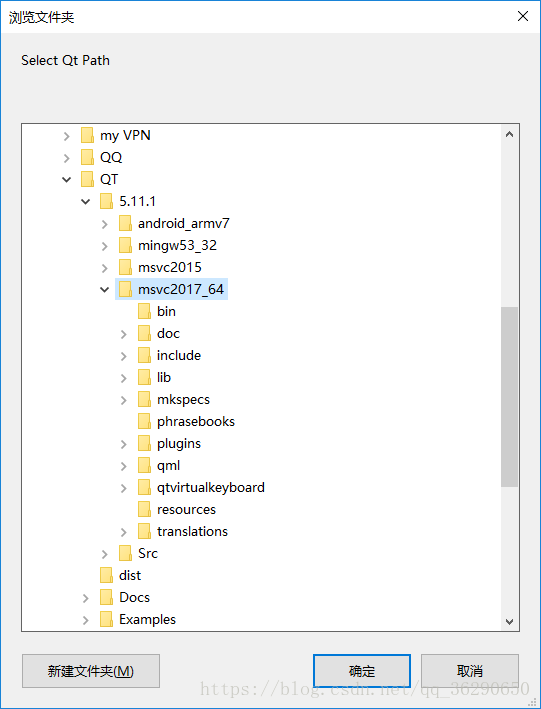This screenshot has width=541, height=709.
Task: Click the msvc2017_64 folder icon
Action: click(x=125, y=289)
